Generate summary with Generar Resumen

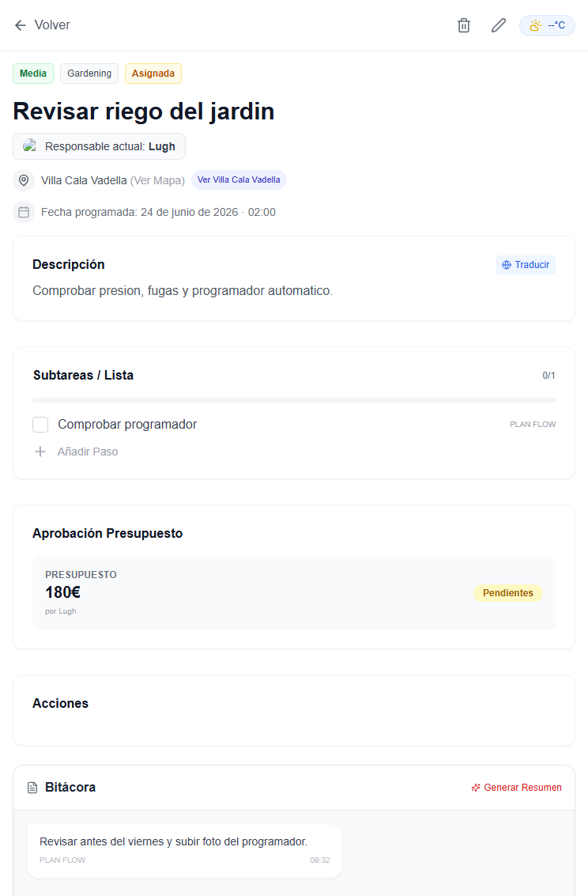pyautogui.click(x=516, y=788)
